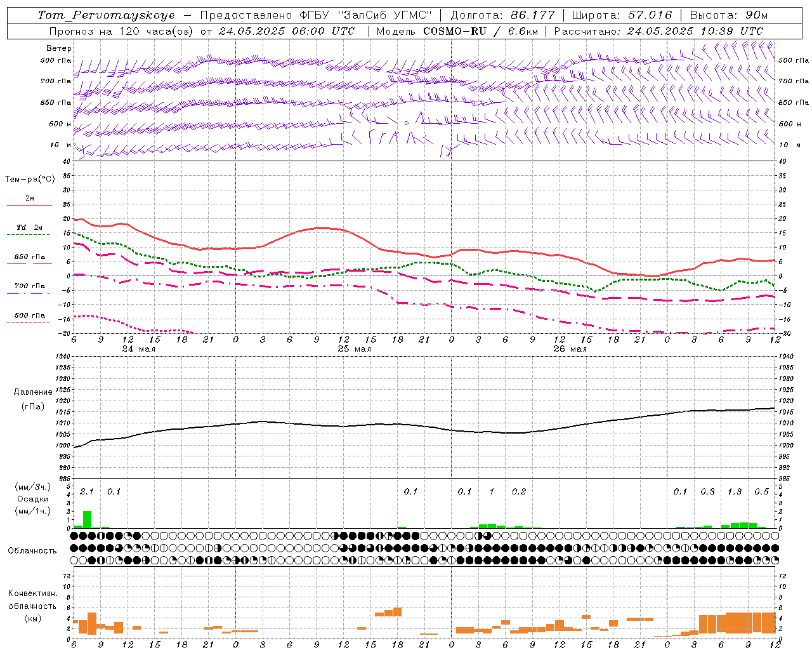The image size is (812, 650).
Task: Click the '0.3' precipitation value
Action: tap(707, 491)
